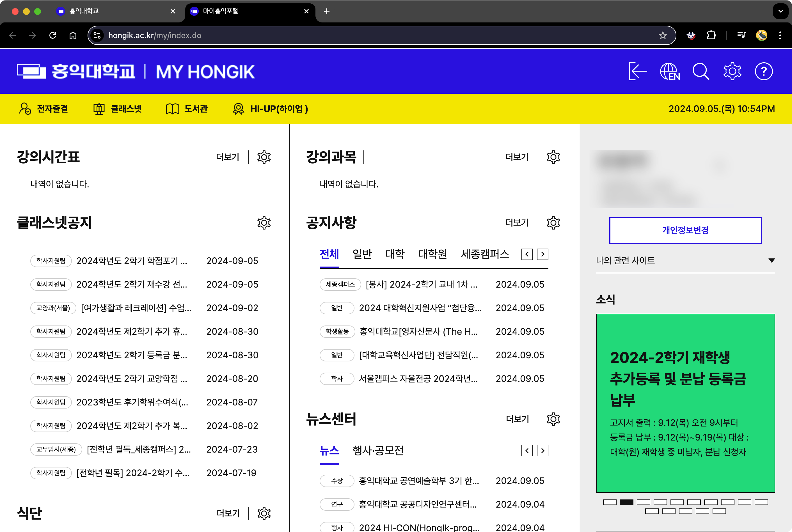Open the media control playlist icon
792x532 pixels.
(741, 35)
